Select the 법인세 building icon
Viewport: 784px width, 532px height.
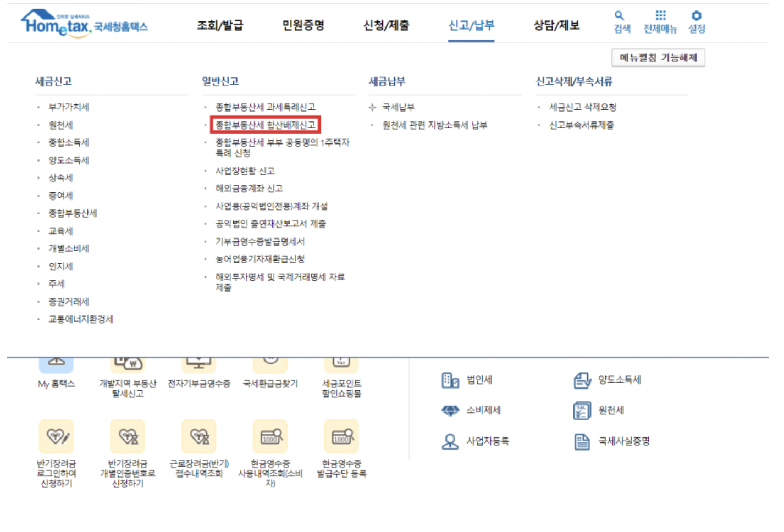click(450, 380)
